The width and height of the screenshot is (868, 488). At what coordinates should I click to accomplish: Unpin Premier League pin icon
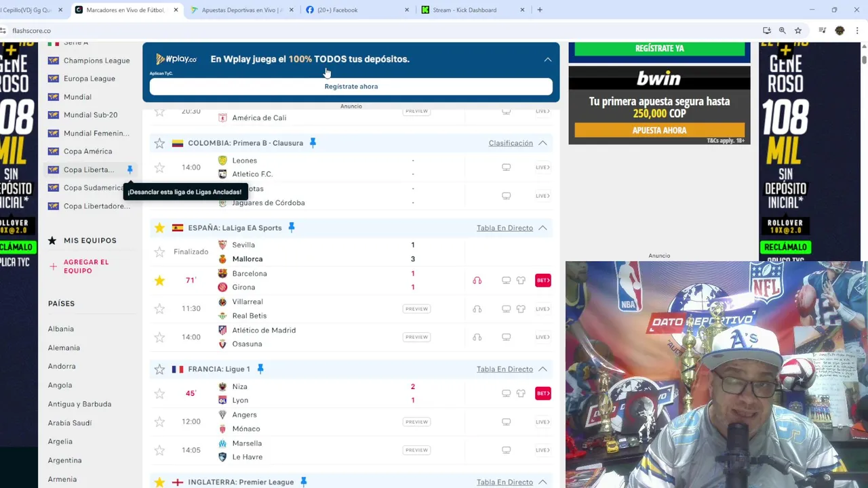304,482
